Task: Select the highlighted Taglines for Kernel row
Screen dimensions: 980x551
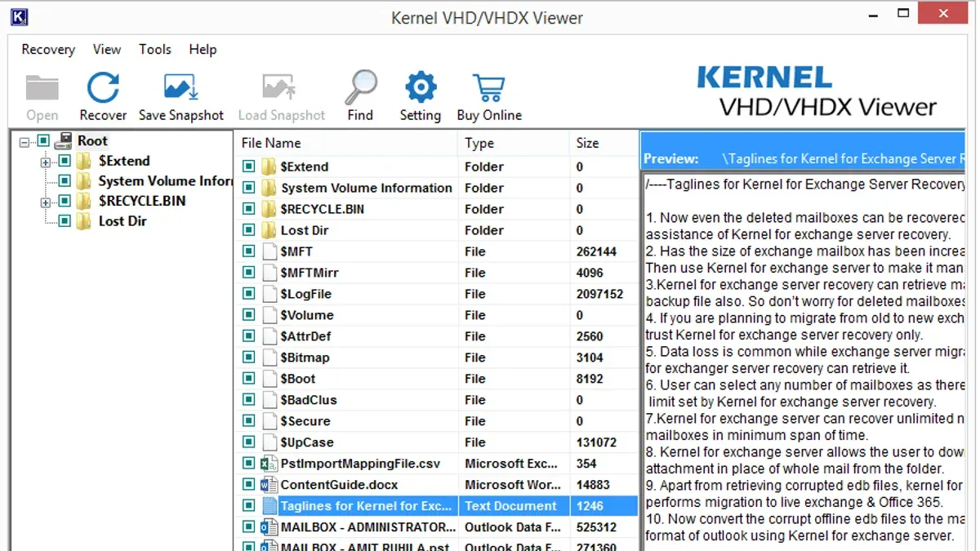Action: (437, 506)
